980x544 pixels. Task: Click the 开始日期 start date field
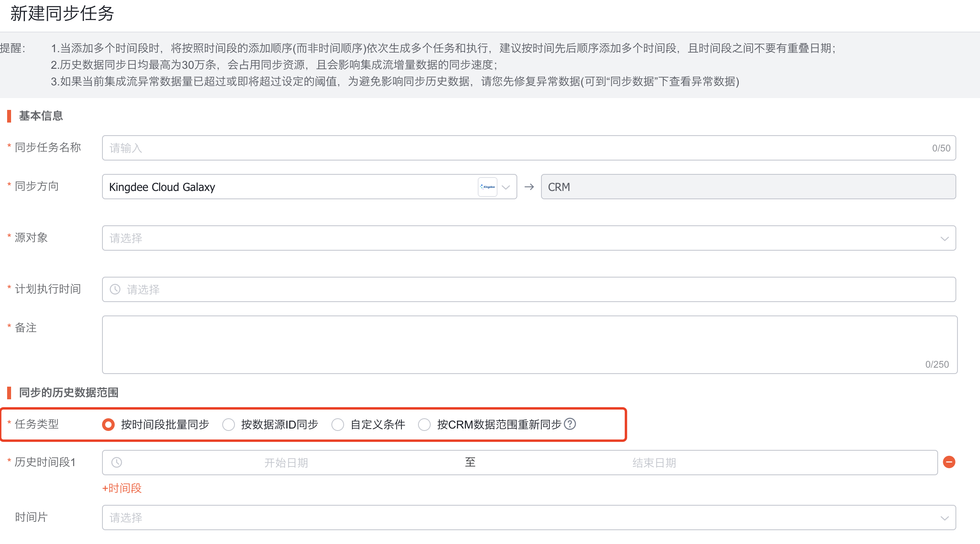pyautogui.click(x=286, y=463)
